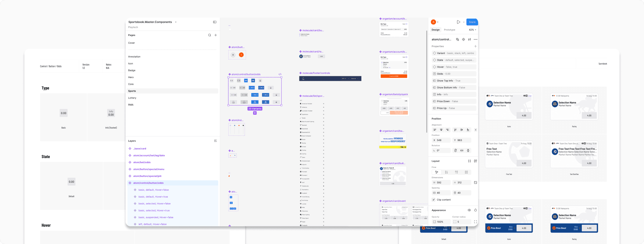
Task: Align horizontal centers icon
Action: coord(441,130)
